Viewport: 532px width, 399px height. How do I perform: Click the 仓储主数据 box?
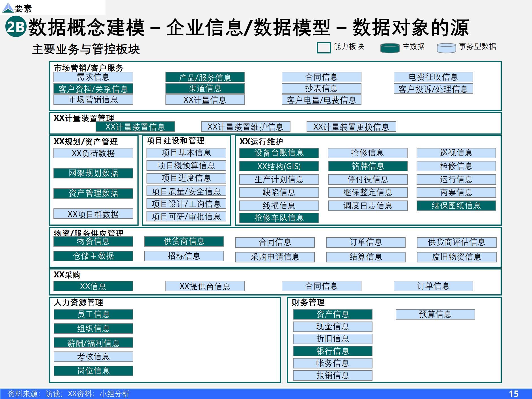[x=93, y=256]
